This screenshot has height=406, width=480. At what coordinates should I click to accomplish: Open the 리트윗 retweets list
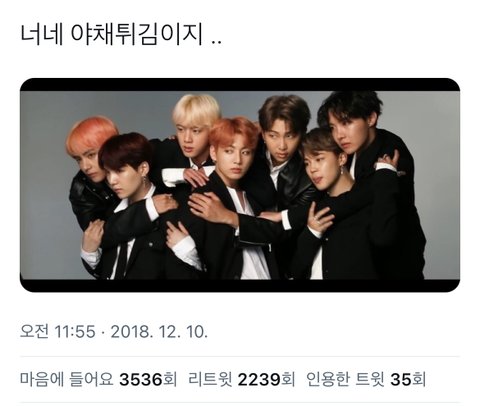pos(242,380)
